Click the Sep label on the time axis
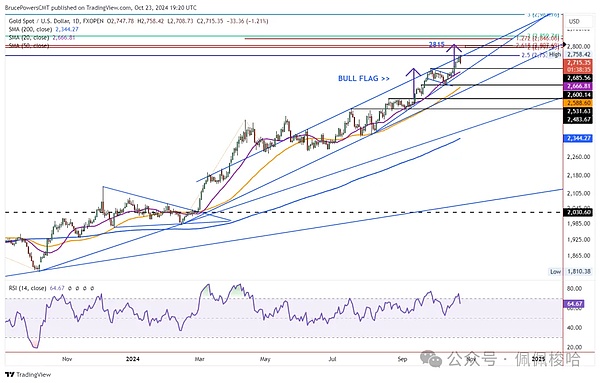Viewport: 600px width, 383px height. tap(402, 359)
